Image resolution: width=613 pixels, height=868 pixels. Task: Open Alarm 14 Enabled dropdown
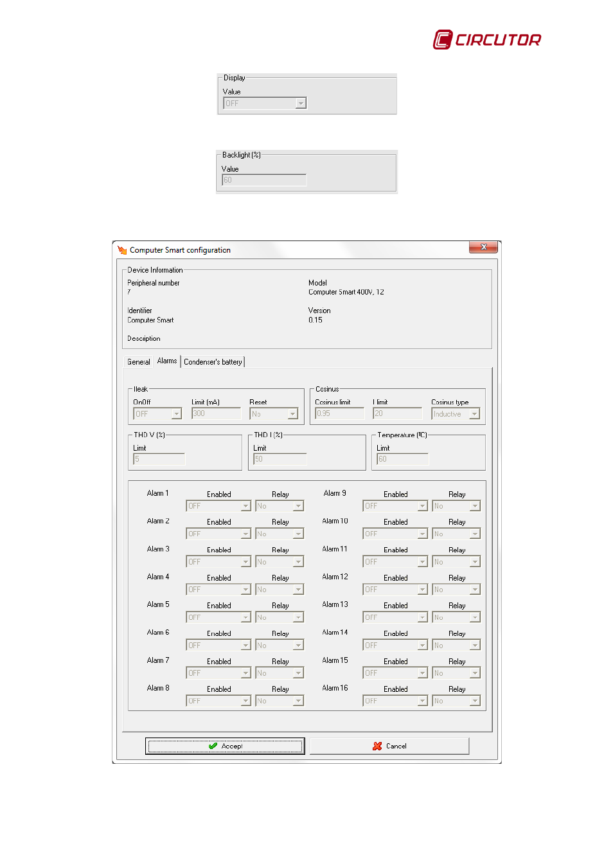[x=395, y=645]
